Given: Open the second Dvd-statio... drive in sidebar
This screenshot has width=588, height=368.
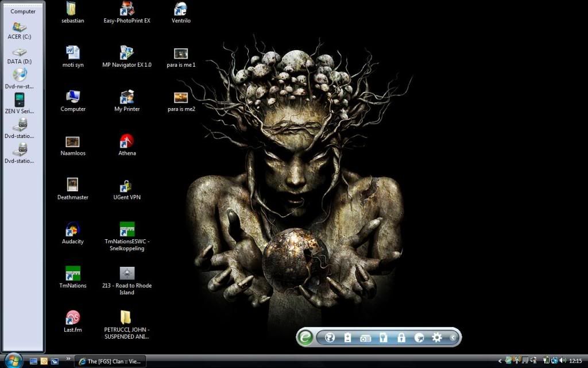Looking at the screenshot, I should [x=19, y=153].
